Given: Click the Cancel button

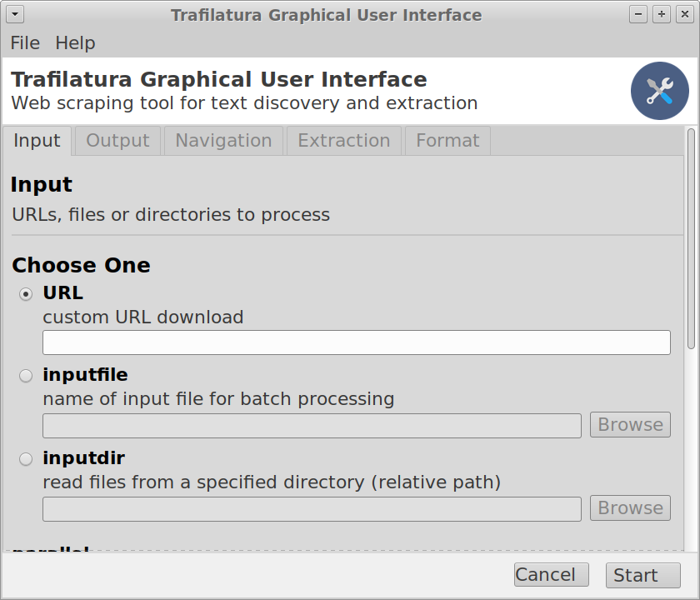Looking at the screenshot, I should (x=552, y=574).
